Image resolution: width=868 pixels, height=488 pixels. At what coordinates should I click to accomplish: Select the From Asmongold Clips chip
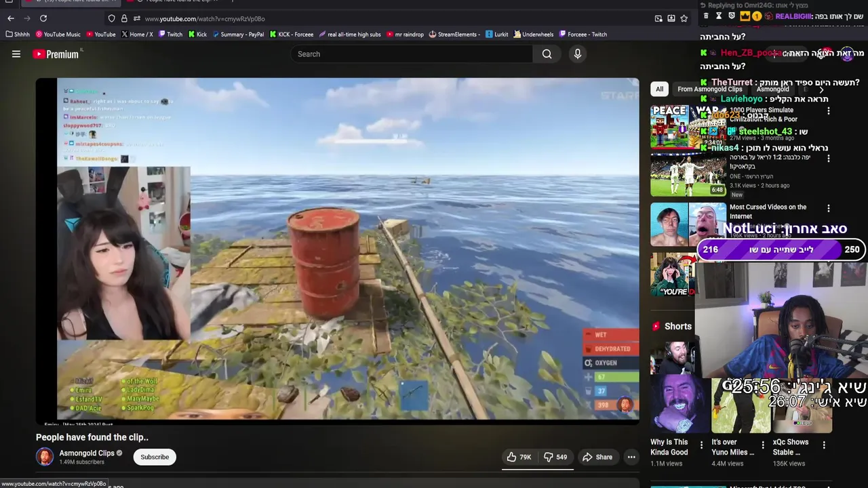709,89
